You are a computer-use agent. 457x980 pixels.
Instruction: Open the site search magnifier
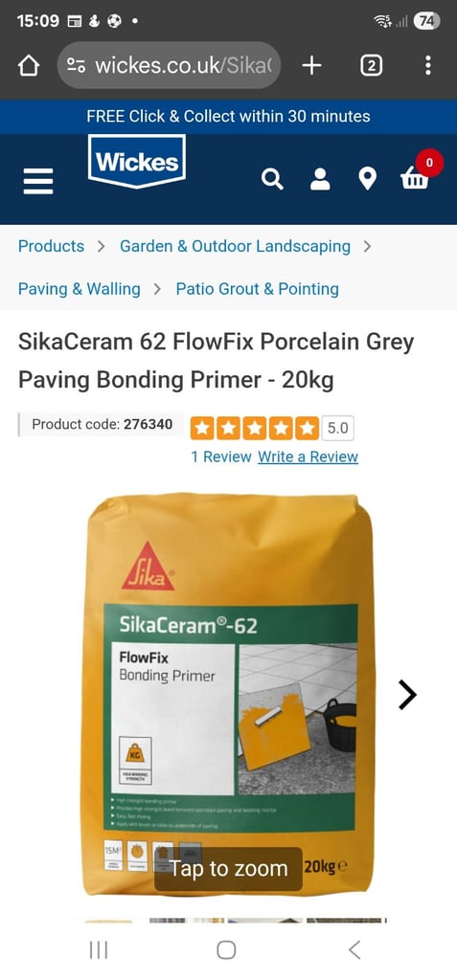click(272, 179)
